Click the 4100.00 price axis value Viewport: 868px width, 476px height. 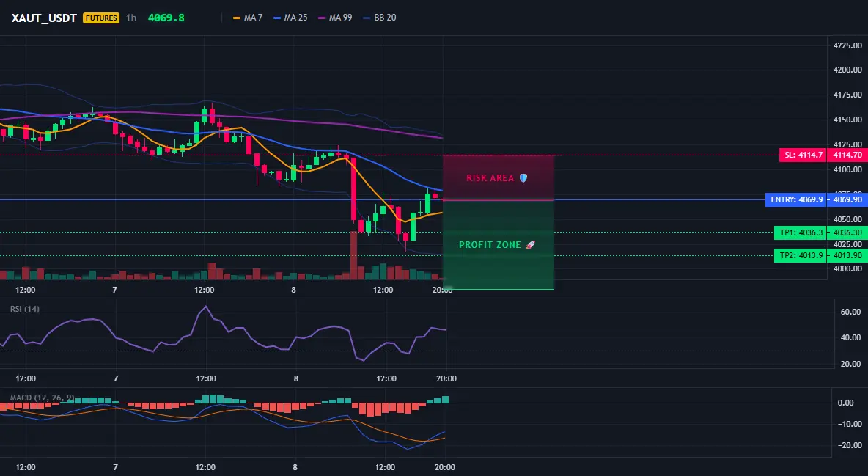click(847, 169)
